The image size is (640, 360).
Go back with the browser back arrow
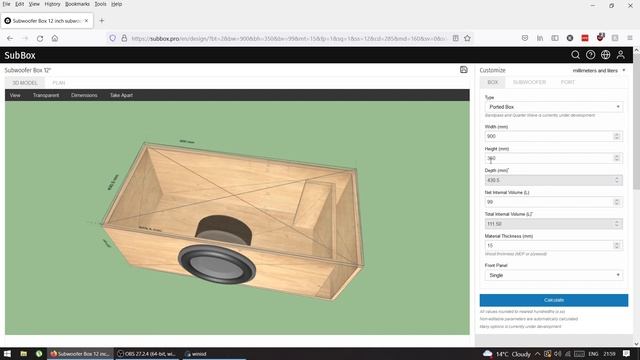pos(10,38)
